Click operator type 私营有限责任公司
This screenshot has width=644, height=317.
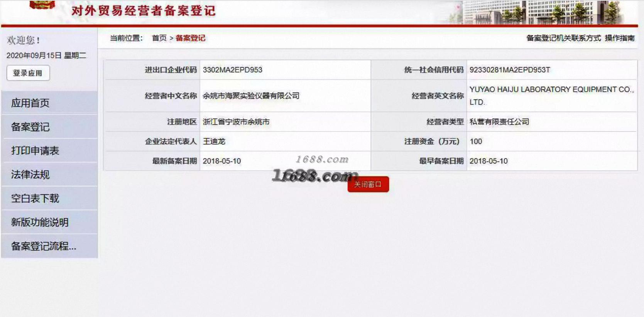499,122
